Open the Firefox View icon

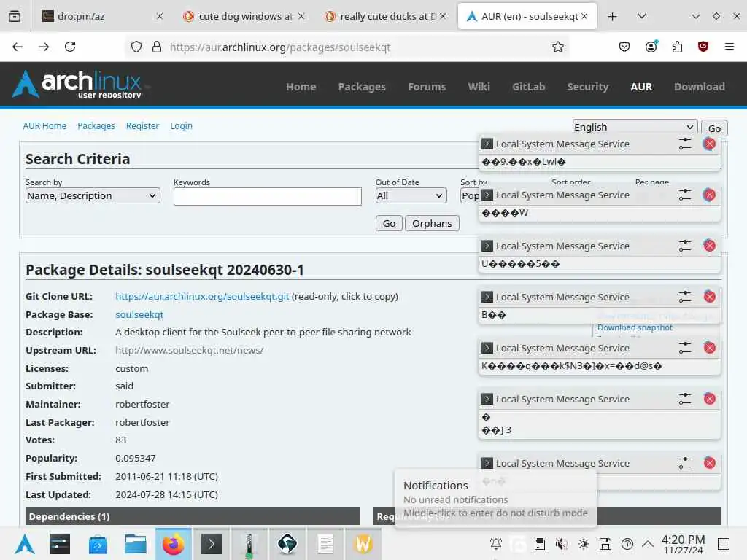[15, 16]
